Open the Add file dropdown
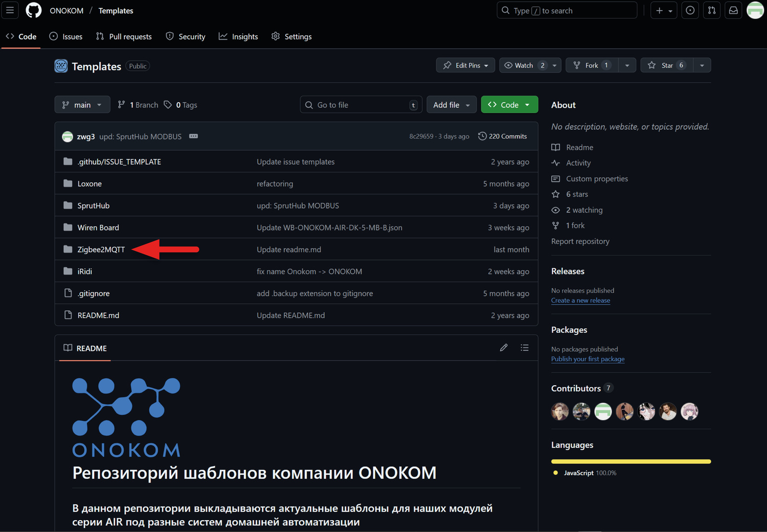 click(x=451, y=105)
